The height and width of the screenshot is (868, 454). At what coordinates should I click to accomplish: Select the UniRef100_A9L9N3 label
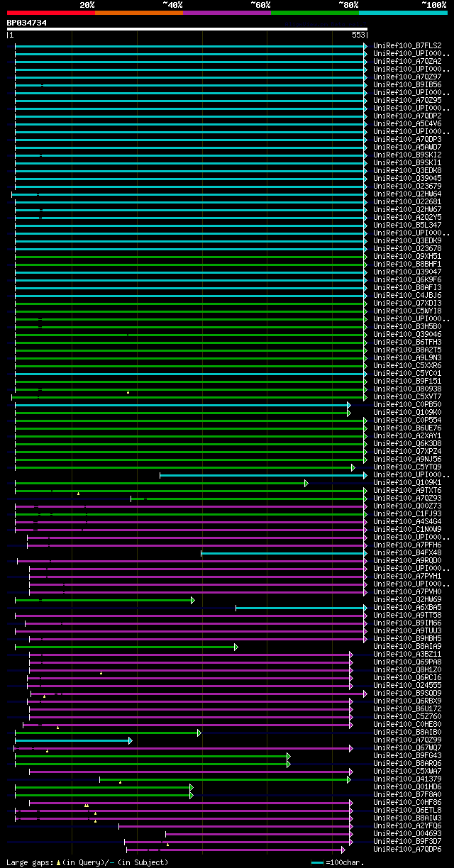click(x=408, y=358)
